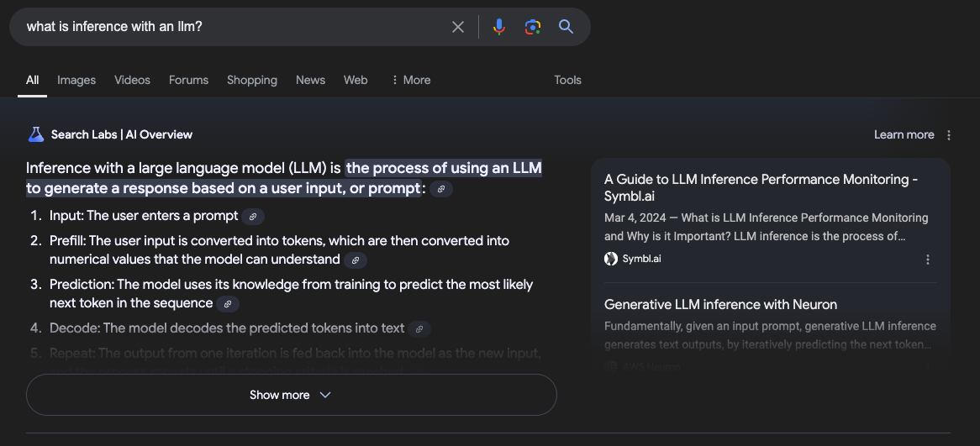Open source link icon after 'or prompt:'

441,189
